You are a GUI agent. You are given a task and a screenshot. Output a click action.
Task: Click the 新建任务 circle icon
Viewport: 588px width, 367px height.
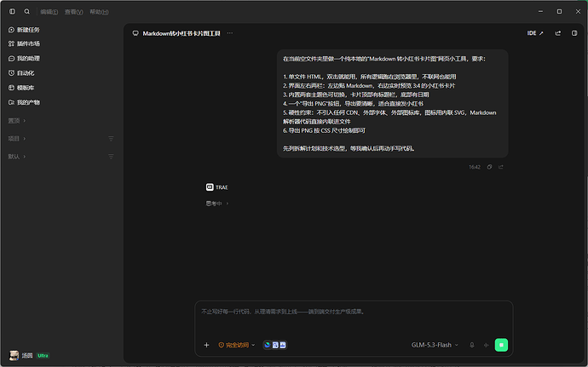pos(11,30)
